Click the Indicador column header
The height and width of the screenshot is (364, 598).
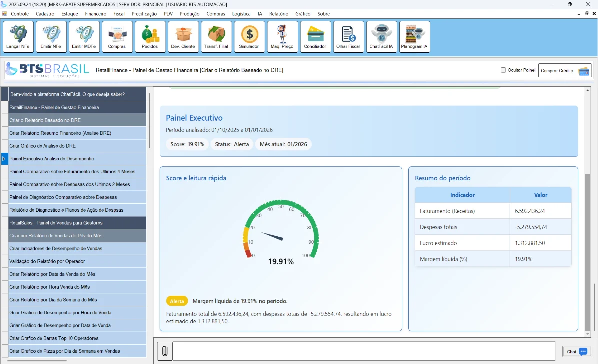462,195
